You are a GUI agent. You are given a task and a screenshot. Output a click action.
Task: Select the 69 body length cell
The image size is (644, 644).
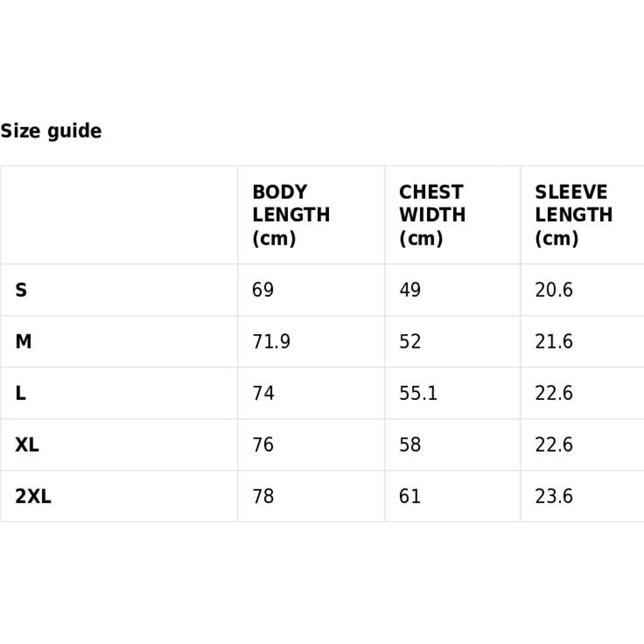pyautogui.click(x=263, y=290)
